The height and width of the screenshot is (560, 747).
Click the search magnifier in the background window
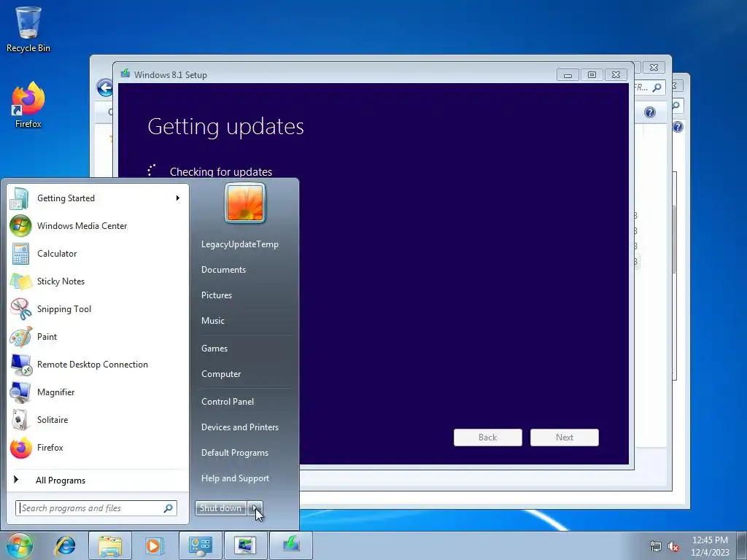(x=657, y=87)
